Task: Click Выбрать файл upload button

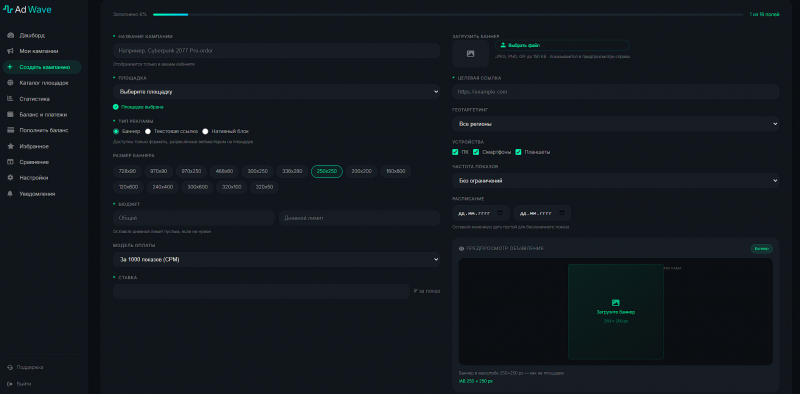Action: (562, 45)
